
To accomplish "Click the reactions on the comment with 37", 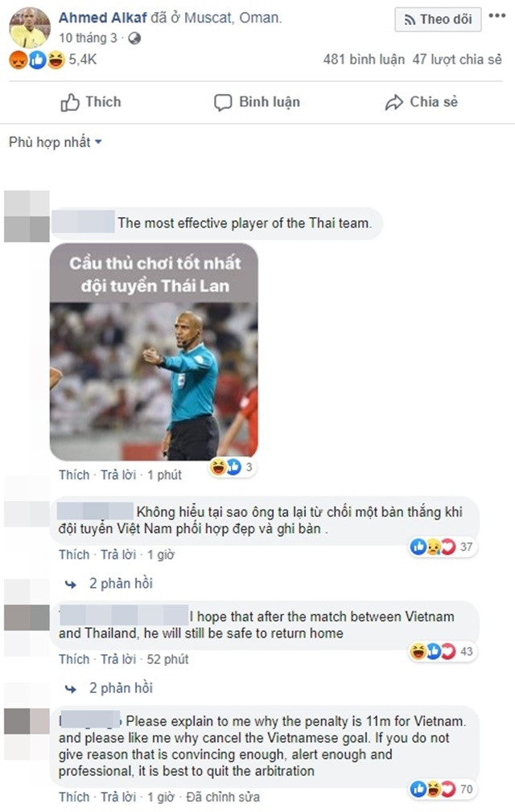I will click(x=443, y=547).
